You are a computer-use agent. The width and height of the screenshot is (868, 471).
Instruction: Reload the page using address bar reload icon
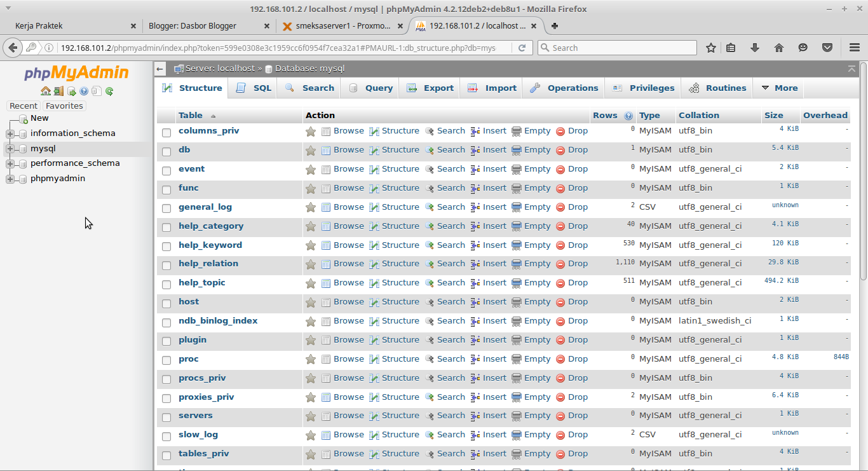tap(522, 48)
